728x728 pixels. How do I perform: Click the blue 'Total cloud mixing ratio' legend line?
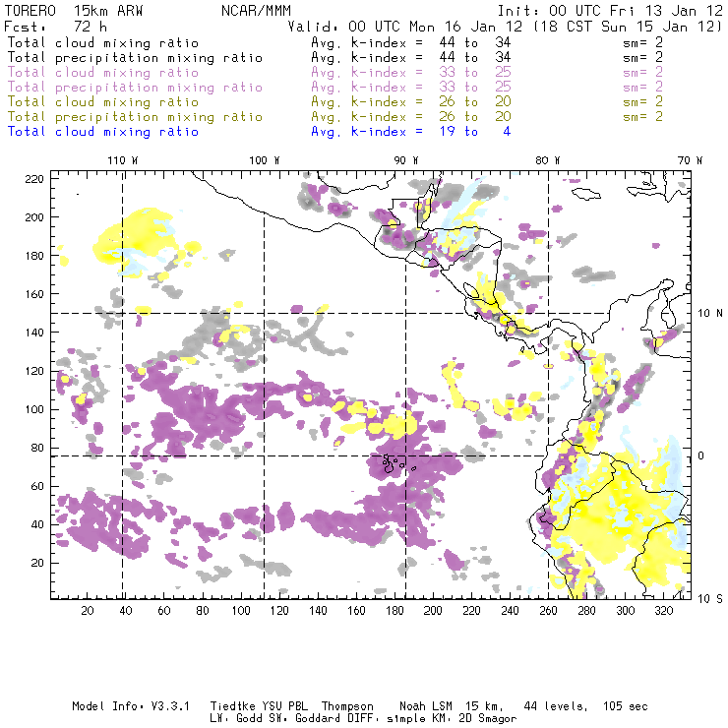click(103, 132)
